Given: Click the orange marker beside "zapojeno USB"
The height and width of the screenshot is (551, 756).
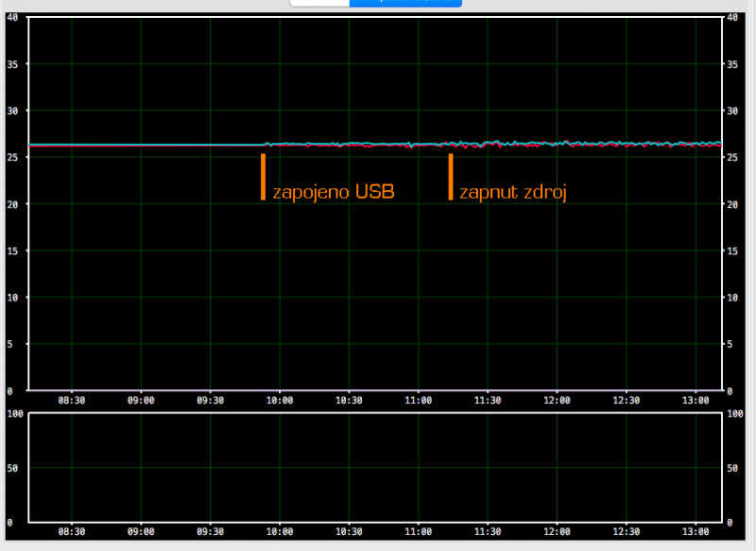Looking at the screenshot, I should 263,177.
